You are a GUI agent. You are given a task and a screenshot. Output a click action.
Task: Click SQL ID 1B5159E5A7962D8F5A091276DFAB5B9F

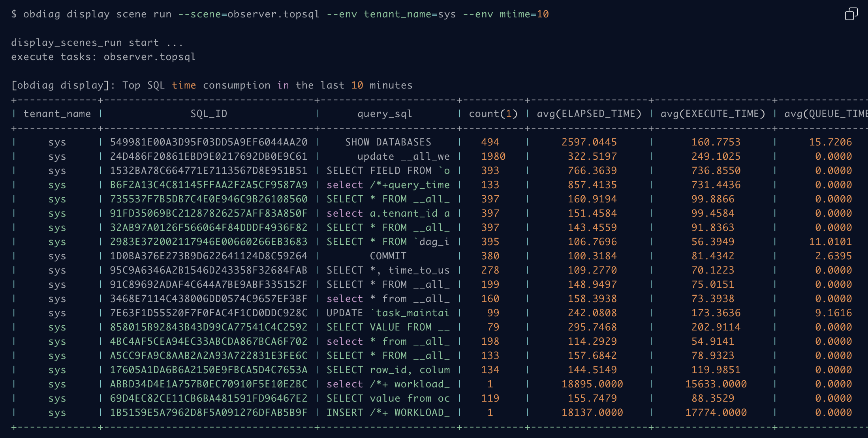click(209, 413)
